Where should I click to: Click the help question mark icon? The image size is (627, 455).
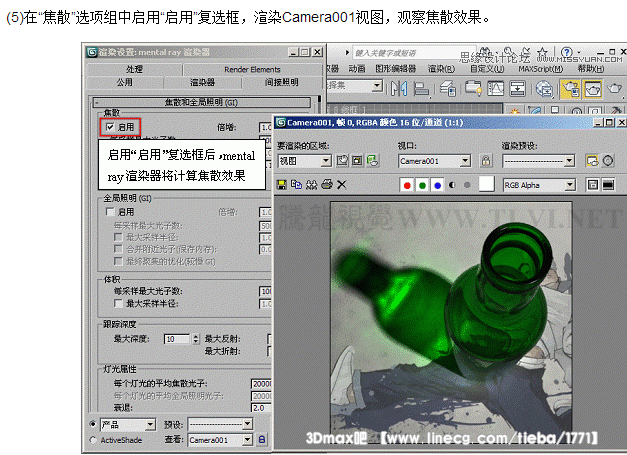pyautogui.click(x=566, y=52)
